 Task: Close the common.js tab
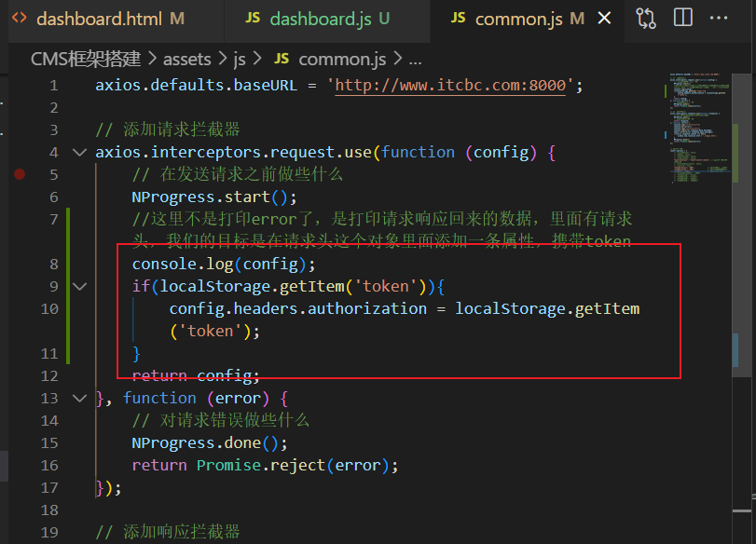click(x=604, y=19)
